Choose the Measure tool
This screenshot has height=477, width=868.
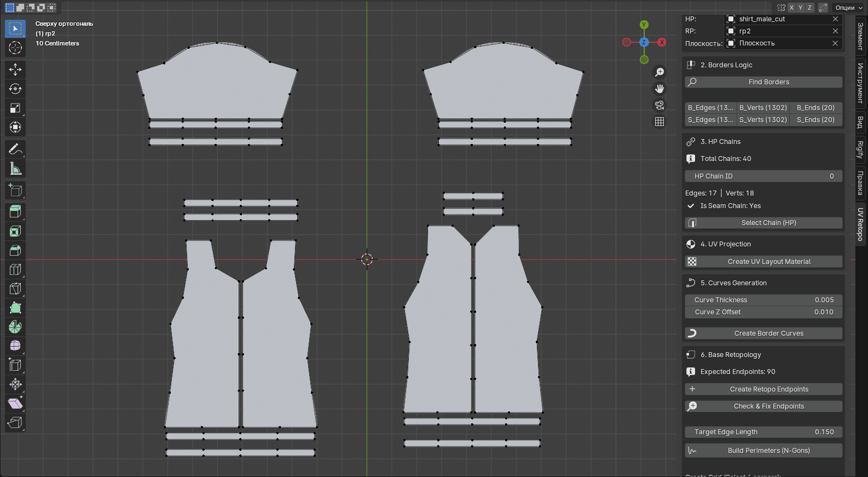(x=15, y=169)
